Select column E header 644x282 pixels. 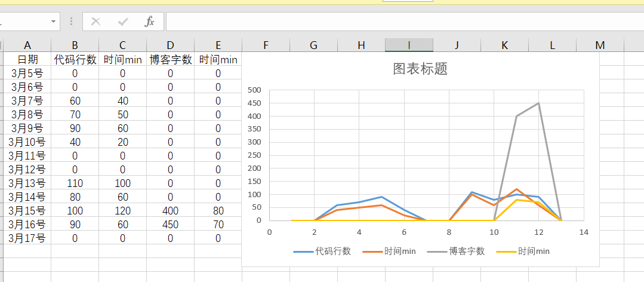tap(218, 45)
